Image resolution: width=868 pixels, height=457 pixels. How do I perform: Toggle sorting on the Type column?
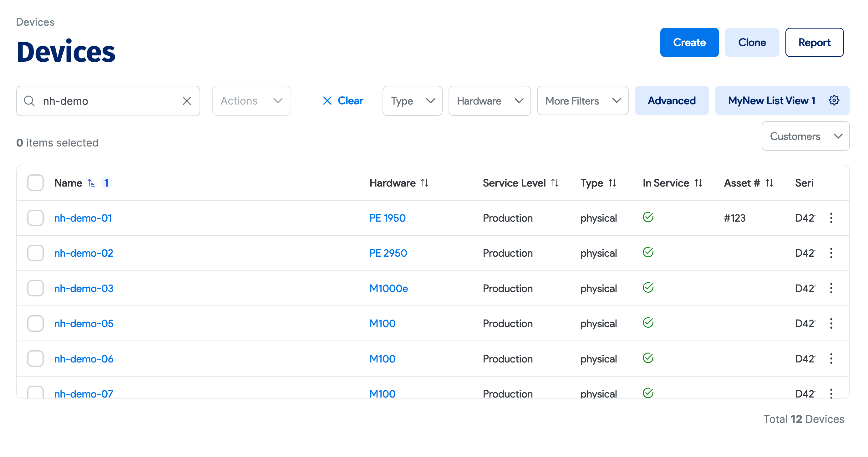coord(612,183)
